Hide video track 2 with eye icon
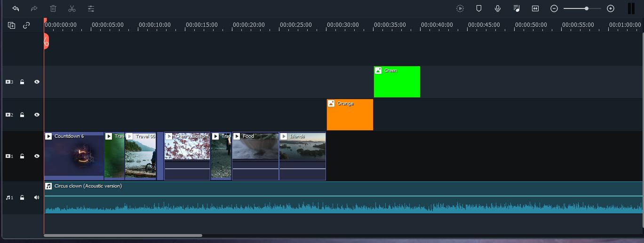This screenshot has height=243, width=644. [x=37, y=115]
